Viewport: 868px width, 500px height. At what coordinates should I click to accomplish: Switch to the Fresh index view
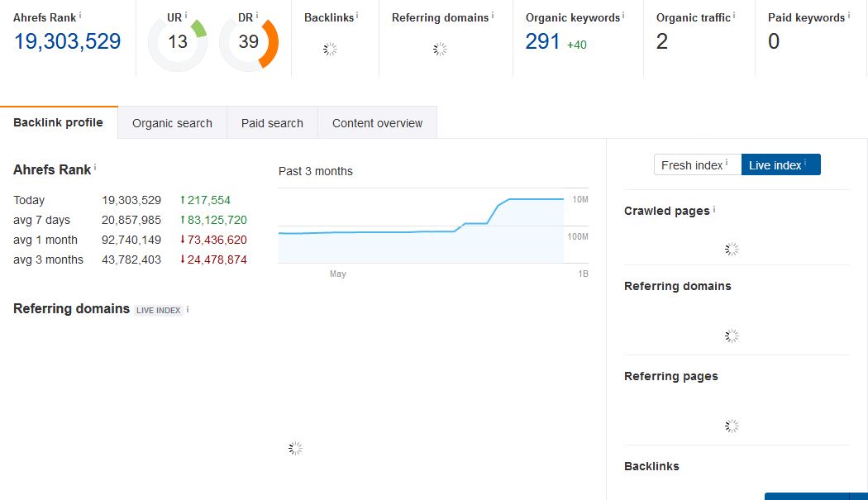click(698, 165)
